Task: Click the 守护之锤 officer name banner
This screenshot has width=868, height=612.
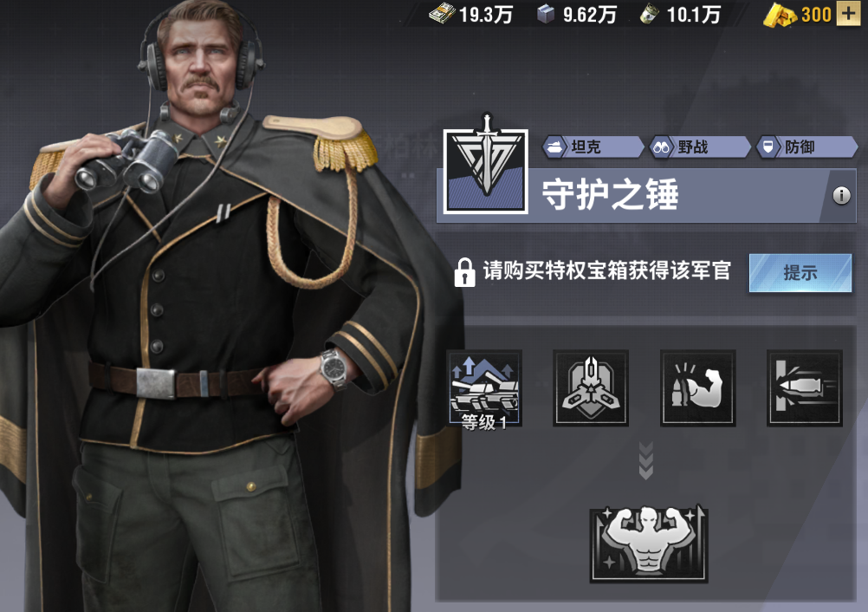Action: point(646,196)
